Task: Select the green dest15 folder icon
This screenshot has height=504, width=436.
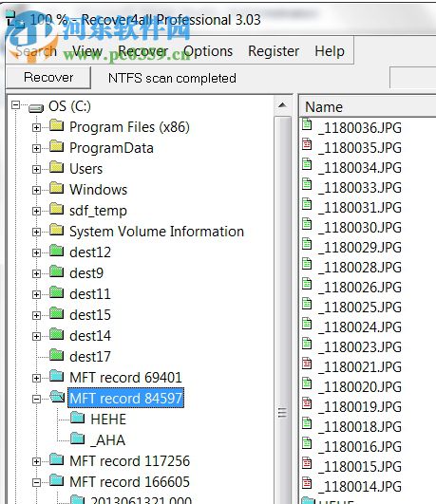Action: click(57, 313)
